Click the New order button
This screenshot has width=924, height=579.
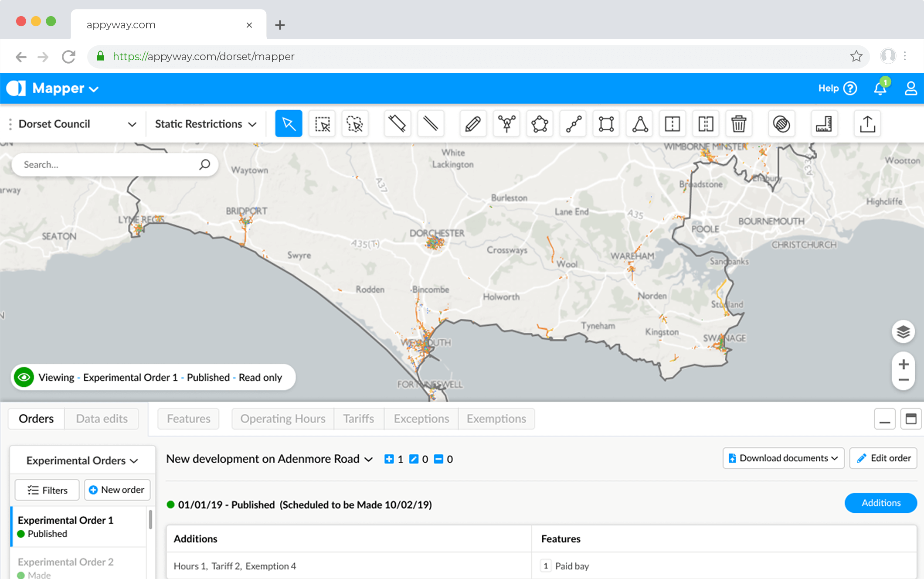click(117, 490)
